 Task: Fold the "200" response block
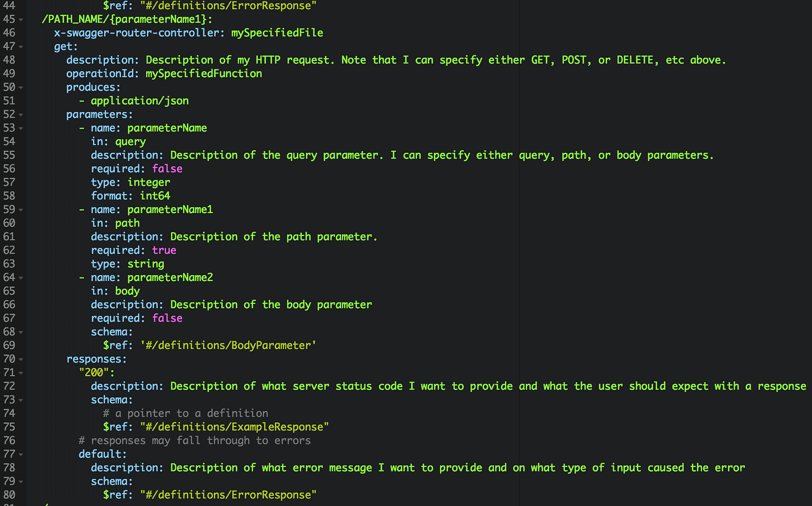(x=21, y=373)
